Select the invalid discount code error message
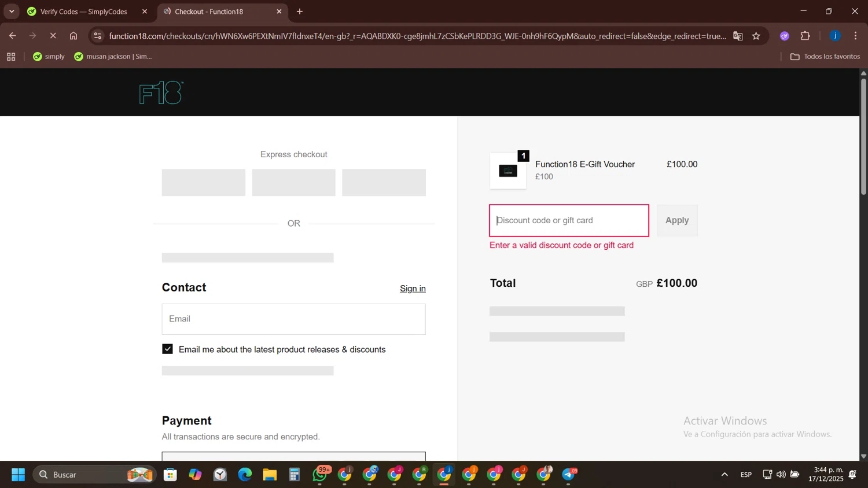This screenshot has height=488, width=868. pyautogui.click(x=561, y=245)
